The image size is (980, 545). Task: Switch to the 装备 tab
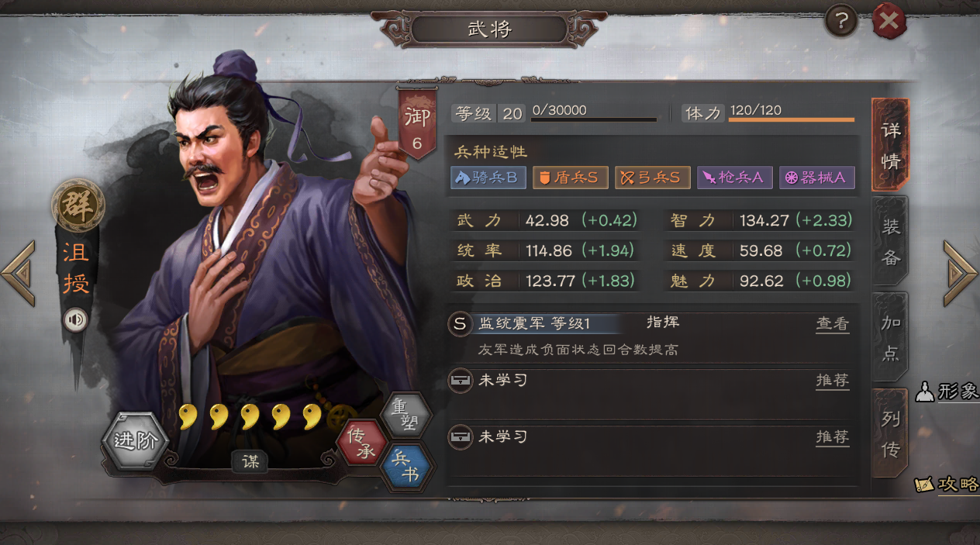[x=890, y=242]
